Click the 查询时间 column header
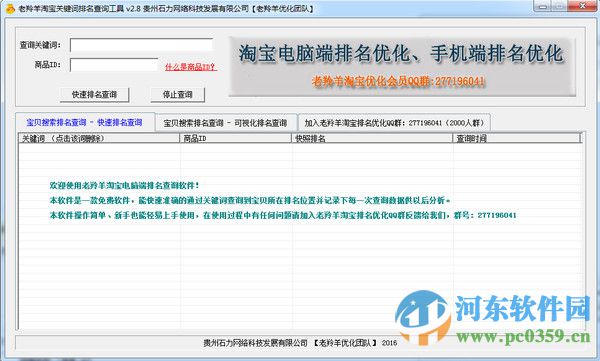The image size is (600, 361). 517,138
